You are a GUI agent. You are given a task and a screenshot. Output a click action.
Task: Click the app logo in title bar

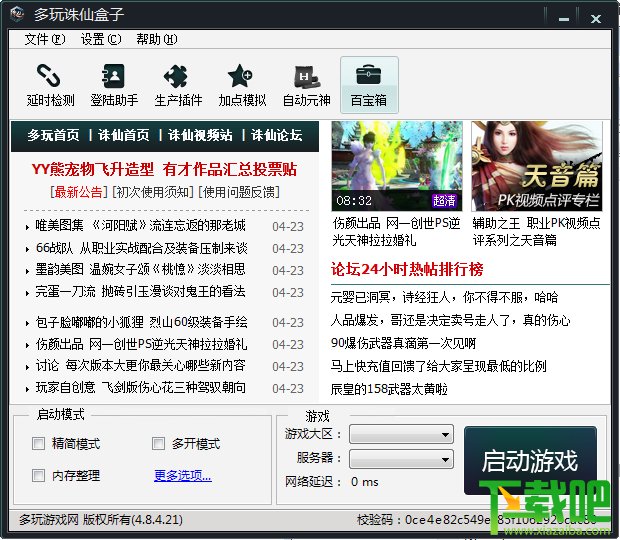[x=17, y=14]
